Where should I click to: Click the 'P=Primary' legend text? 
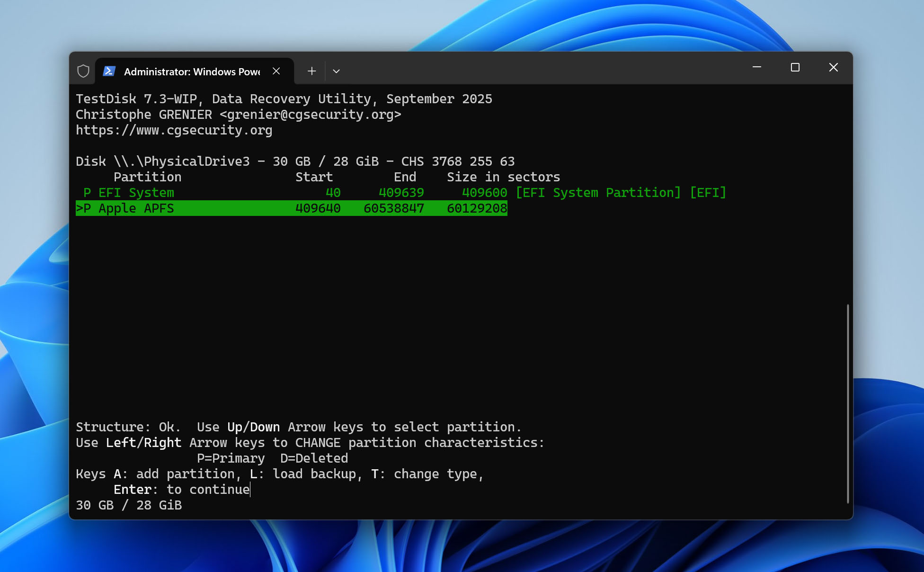tap(231, 458)
